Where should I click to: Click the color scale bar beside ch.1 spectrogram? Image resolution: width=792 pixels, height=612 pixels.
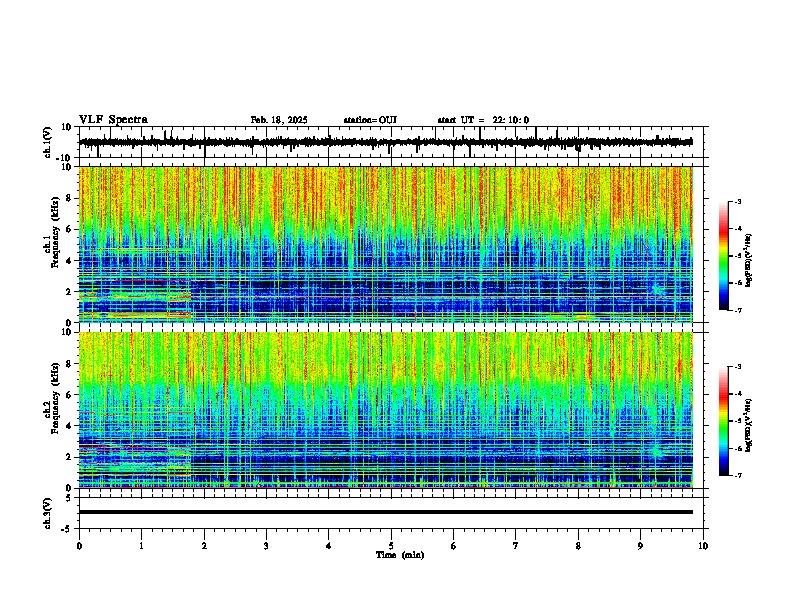pos(724,256)
